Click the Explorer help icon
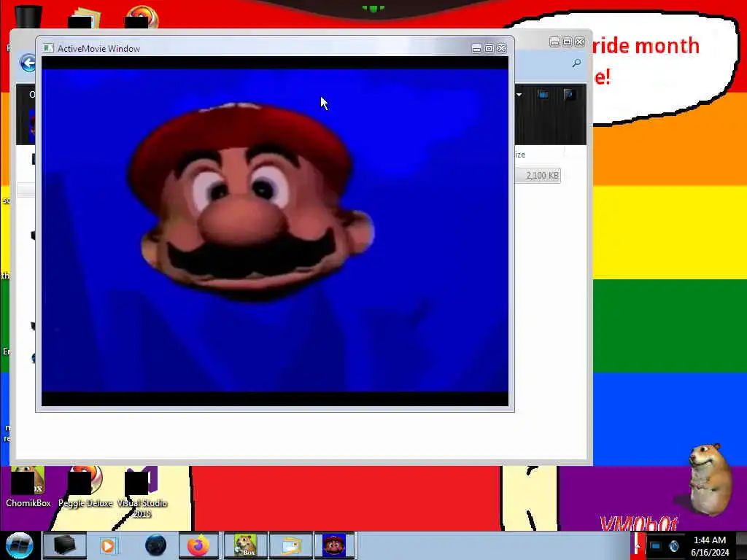The width and height of the screenshot is (747, 560). (x=569, y=95)
